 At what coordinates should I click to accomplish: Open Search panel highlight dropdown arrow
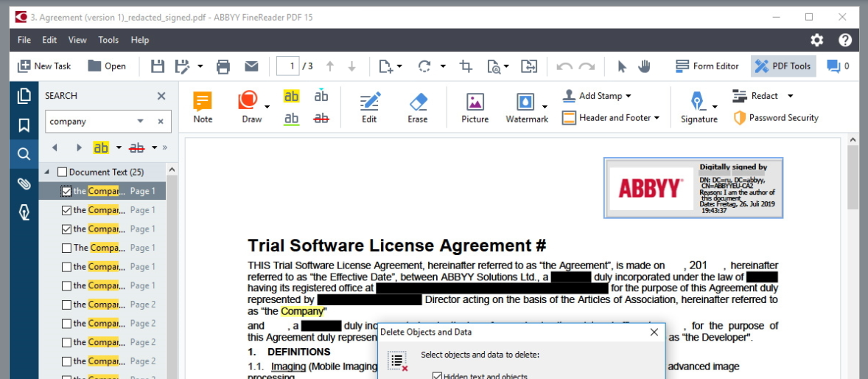pos(119,147)
